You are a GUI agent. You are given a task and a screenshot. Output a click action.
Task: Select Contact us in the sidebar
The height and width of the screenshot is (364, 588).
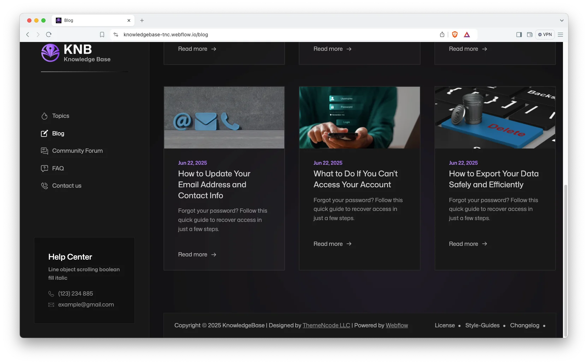pyautogui.click(x=66, y=186)
